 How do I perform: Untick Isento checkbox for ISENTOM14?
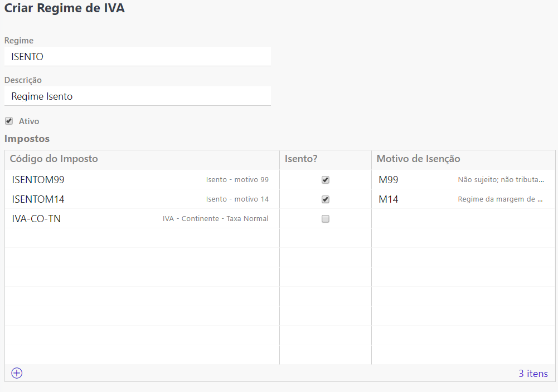coord(326,199)
